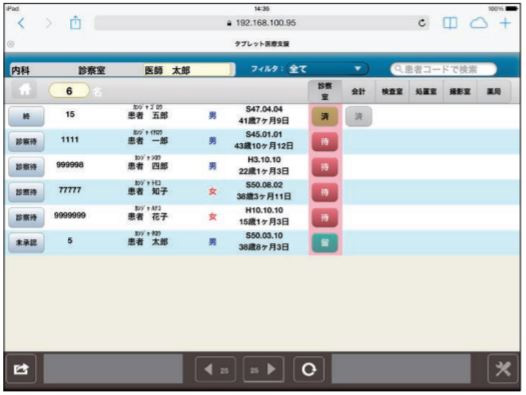Screen dimensions: 526x395
Task: Select patient name 患者 五郎
Action: (x=148, y=116)
